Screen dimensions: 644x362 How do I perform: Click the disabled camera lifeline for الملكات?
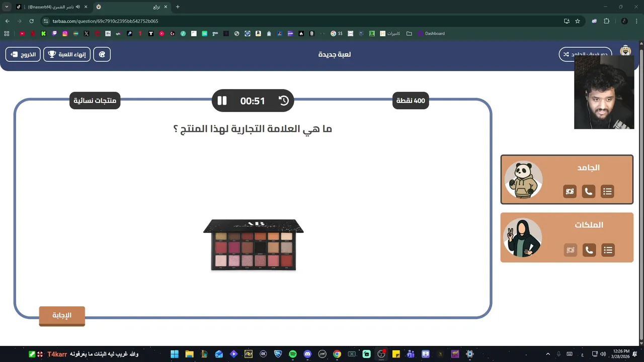pos(570,250)
